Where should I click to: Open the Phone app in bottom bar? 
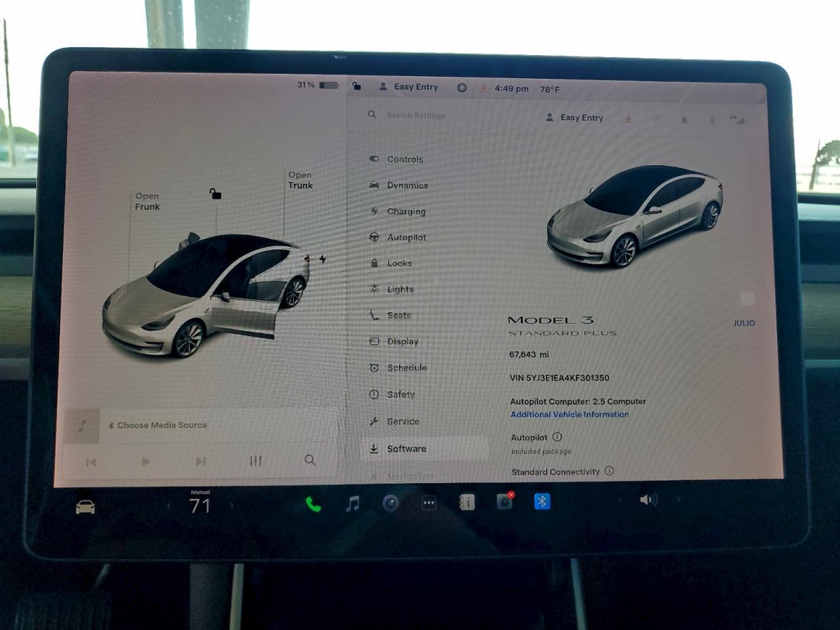click(314, 504)
